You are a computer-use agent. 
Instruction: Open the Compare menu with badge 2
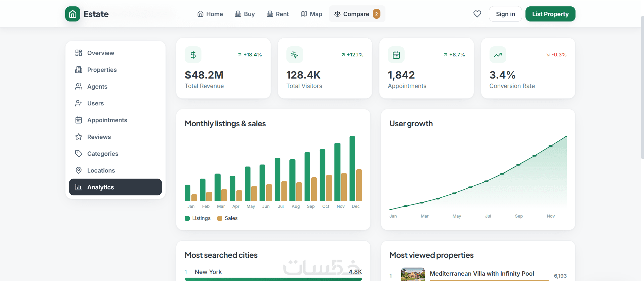click(x=357, y=14)
